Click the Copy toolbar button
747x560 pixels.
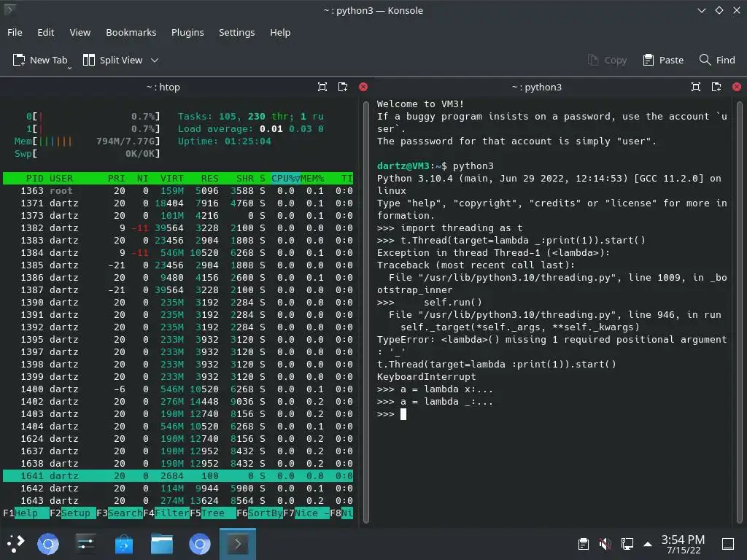point(607,60)
